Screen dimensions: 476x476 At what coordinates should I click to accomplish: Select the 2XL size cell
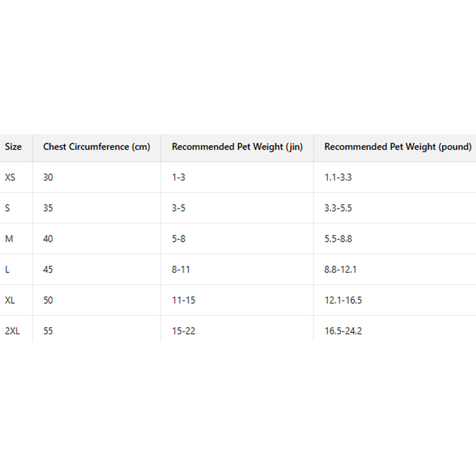point(12,331)
